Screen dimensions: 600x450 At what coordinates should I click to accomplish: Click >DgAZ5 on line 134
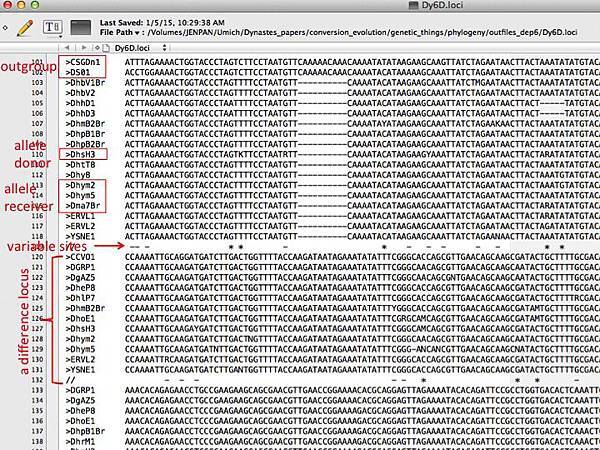tap(80, 401)
